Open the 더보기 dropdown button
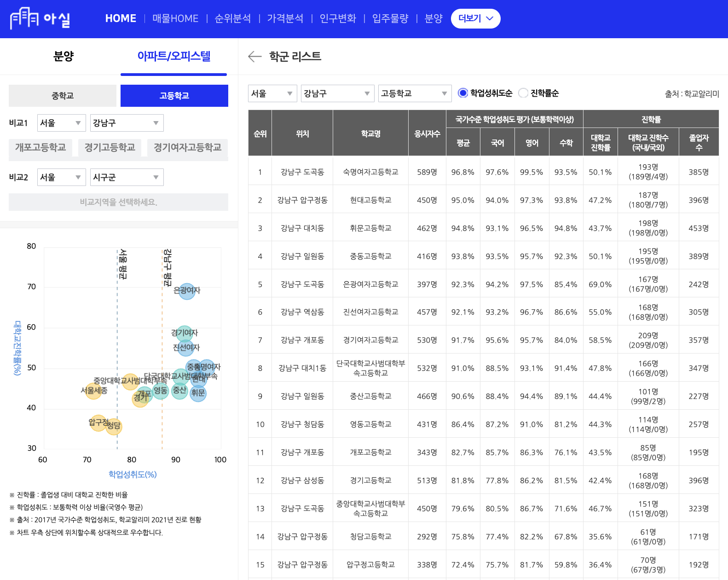The width and height of the screenshot is (728, 580). 475,18
